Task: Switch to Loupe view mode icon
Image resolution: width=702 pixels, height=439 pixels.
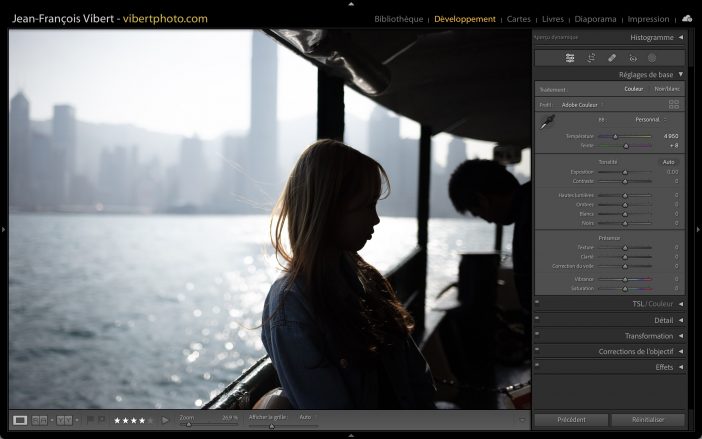Action: point(20,420)
